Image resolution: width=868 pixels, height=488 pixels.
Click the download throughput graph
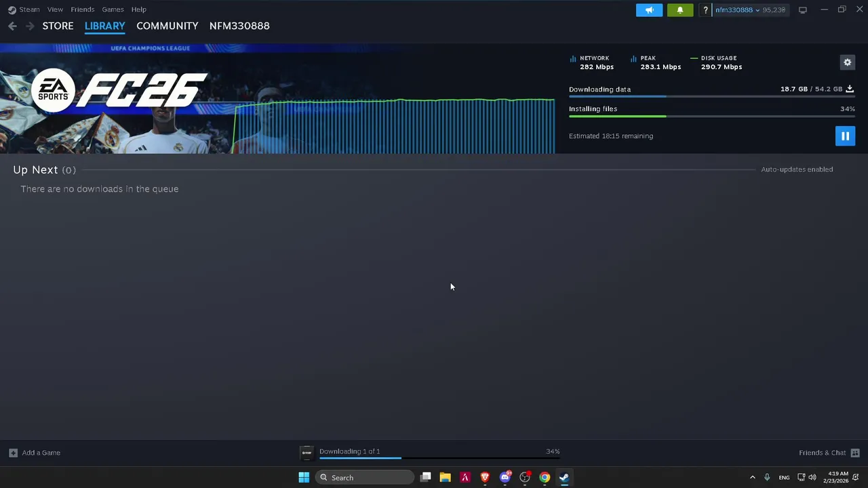394,126
